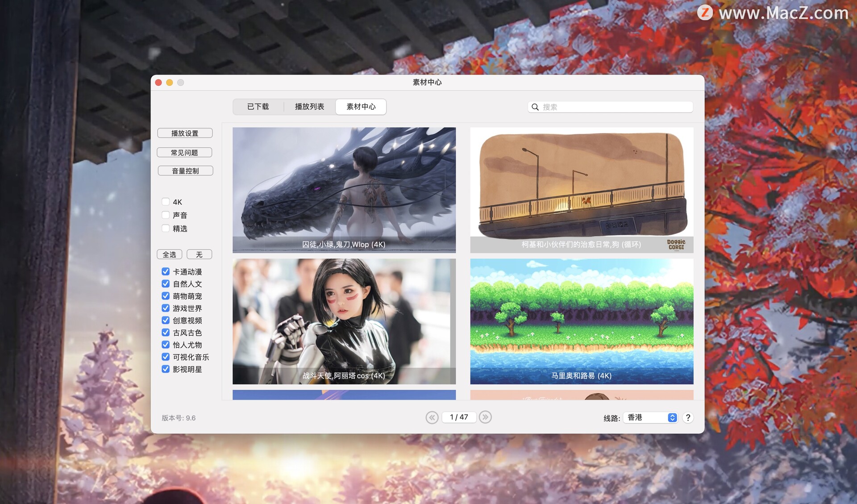Switch to the 已下载 tab
Viewport: 857px width, 504px height.
(x=258, y=107)
